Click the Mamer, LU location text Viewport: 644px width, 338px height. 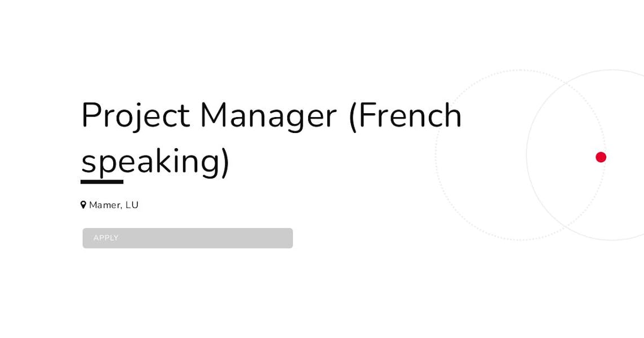pos(114,205)
